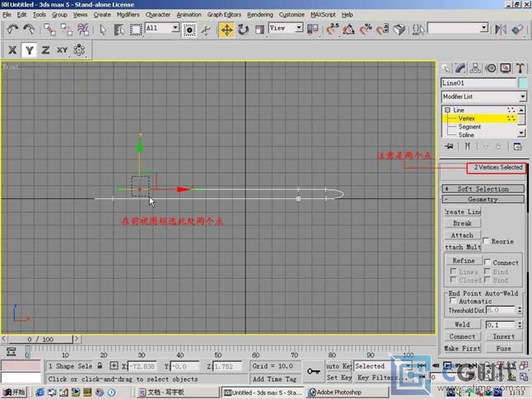Screen dimensions: 532x399
Task: Toggle the Percent Snap icon
Action: click(x=366, y=30)
